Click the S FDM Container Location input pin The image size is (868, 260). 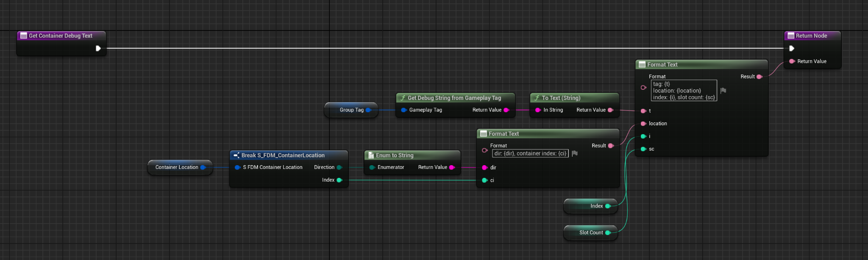click(238, 167)
